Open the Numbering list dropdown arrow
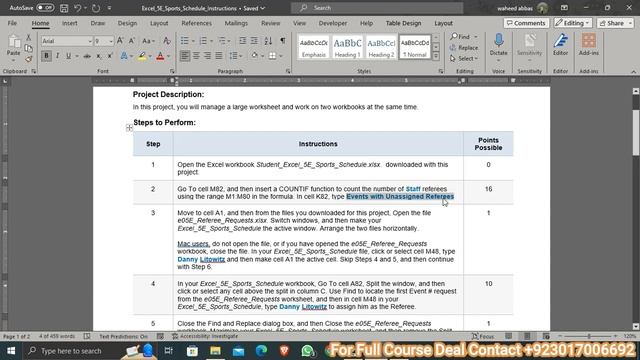This screenshot has height=360, width=640. [211, 41]
